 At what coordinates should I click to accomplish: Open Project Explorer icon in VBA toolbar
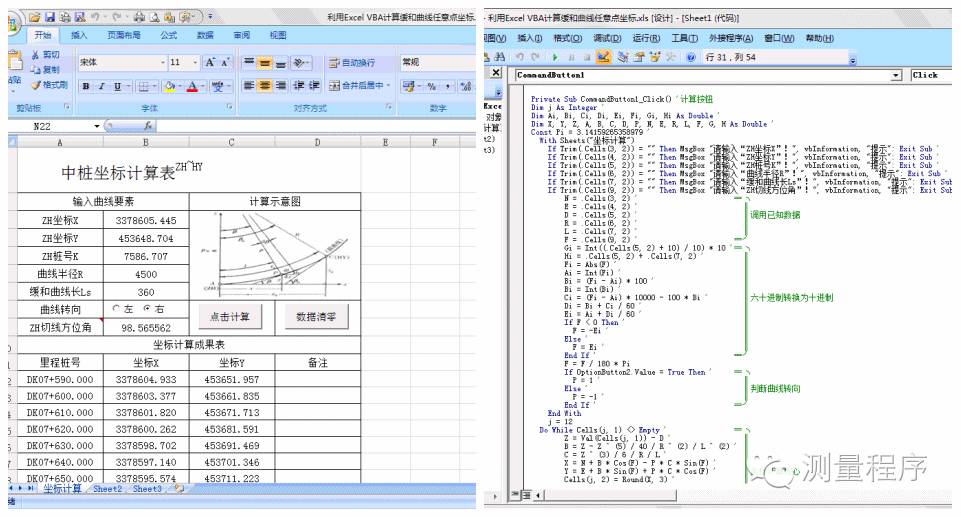coord(623,57)
